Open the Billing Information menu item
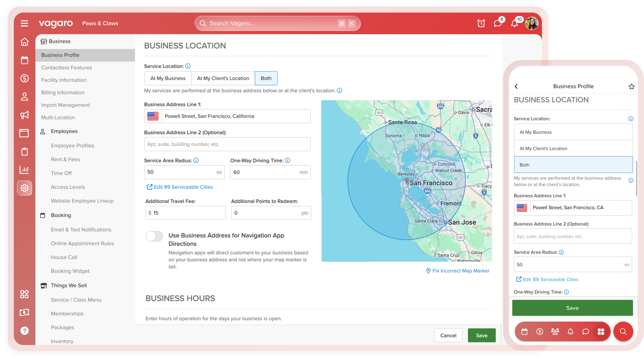 tap(63, 93)
